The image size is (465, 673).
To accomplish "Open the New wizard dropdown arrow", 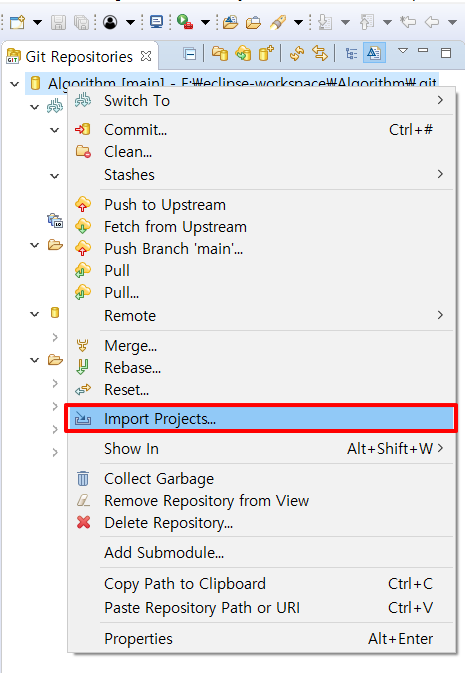I will tap(37, 22).
